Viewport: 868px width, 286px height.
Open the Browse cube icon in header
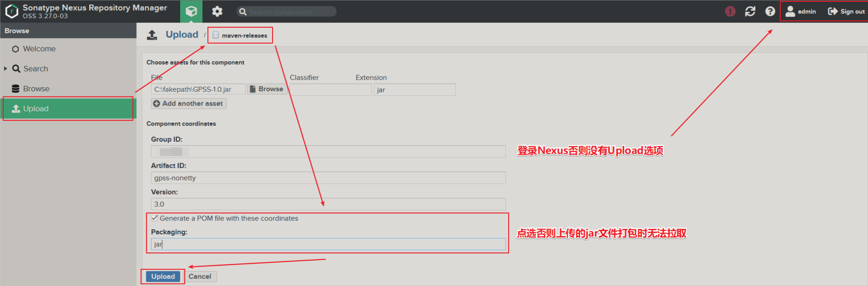tap(191, 11)
